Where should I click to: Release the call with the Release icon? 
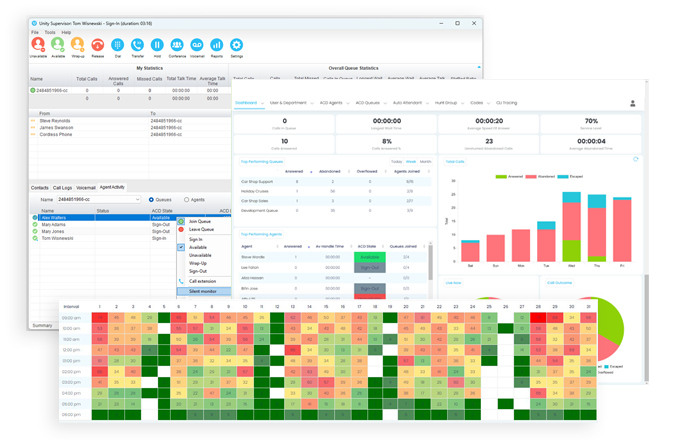pyautogui.click(x=97, y=45)
